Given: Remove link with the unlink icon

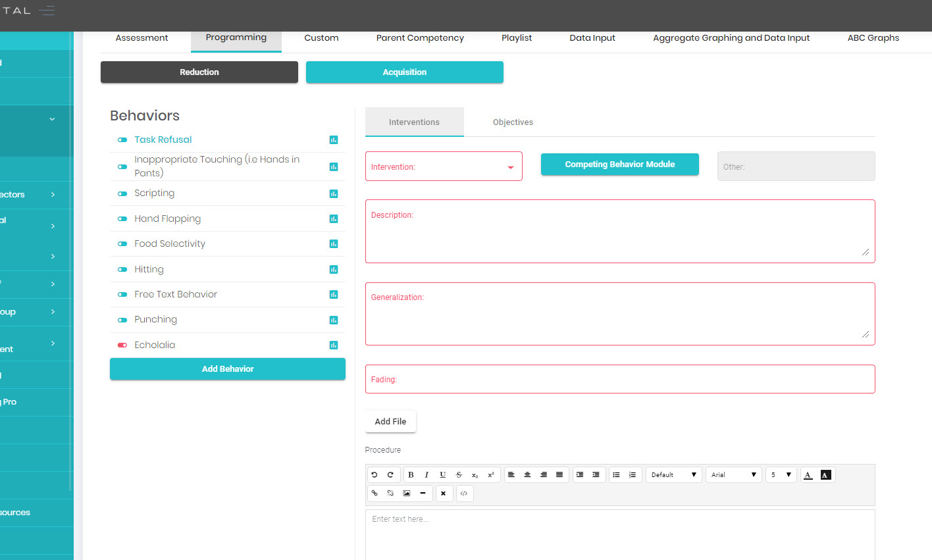Looking at the screenshot, I should pyautogui.click(x=390, y=493).
